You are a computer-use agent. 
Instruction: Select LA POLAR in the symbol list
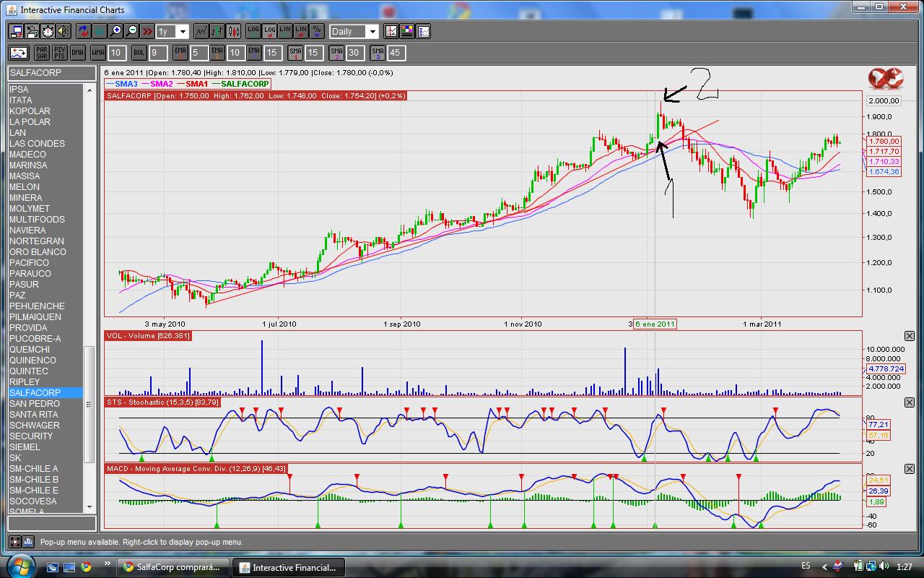[x=45, y=122]
